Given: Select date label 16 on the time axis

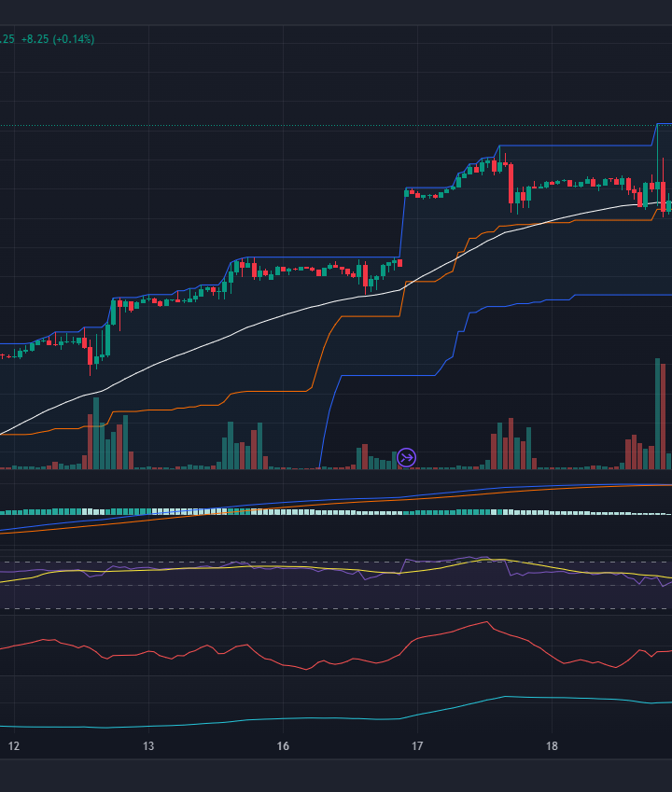Looking at the screenshot, I should click(283, 746).
